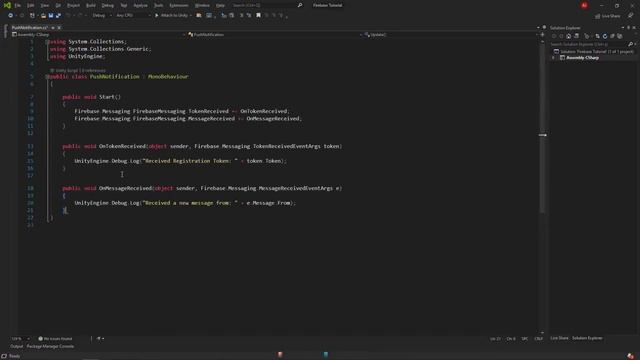Click Solution Explorer Home icon
Viewport: 640px width, 360px height.
coord(569,36)
